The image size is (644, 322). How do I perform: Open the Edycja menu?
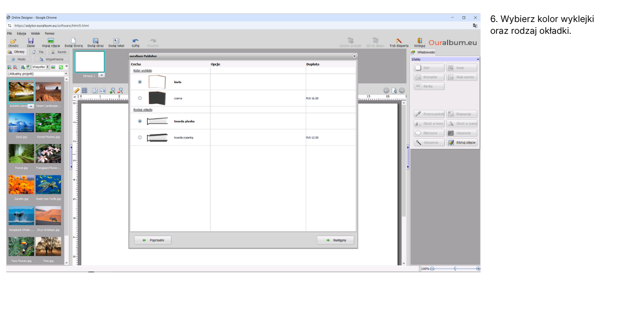[21, 33]
